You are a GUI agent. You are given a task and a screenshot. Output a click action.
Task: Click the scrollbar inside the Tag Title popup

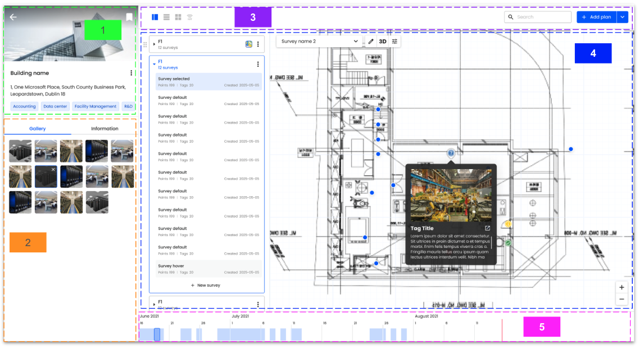click(491, 243)
